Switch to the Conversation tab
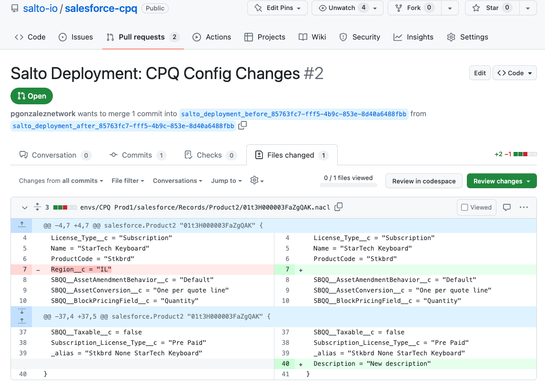 coord(55,155)
